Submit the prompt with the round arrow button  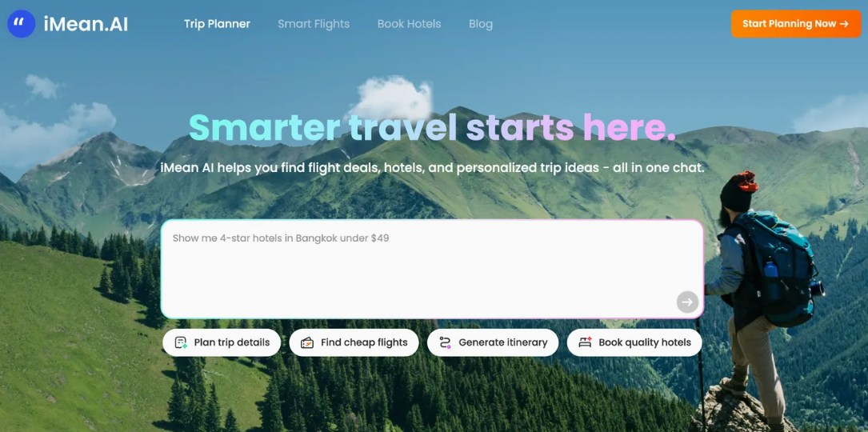[687, 302]
